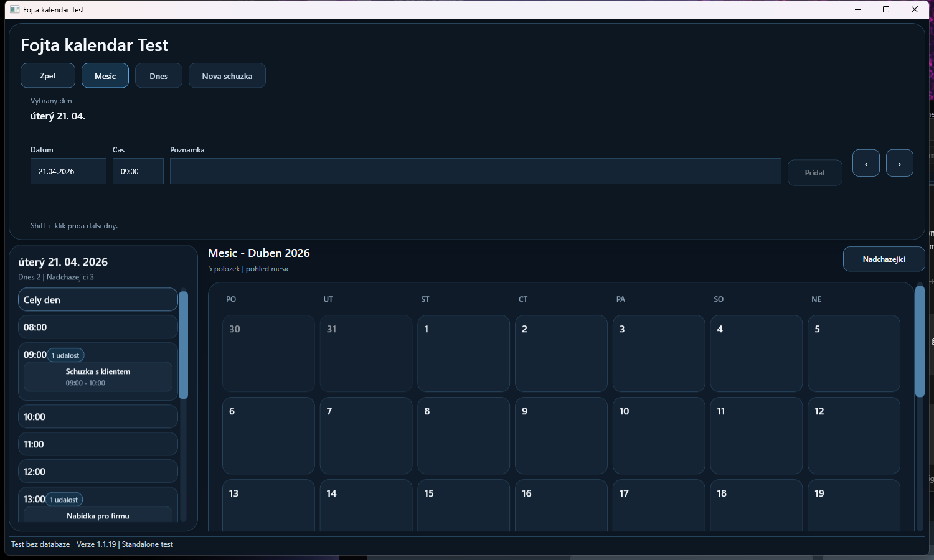The image size is (934, 560).
Task: Select the 12:00 time slot
Action: pos(98,472)
